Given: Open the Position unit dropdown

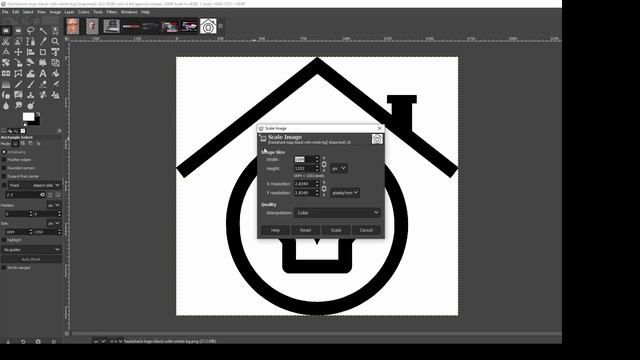Looking at the screenshot, I should 53,205.
